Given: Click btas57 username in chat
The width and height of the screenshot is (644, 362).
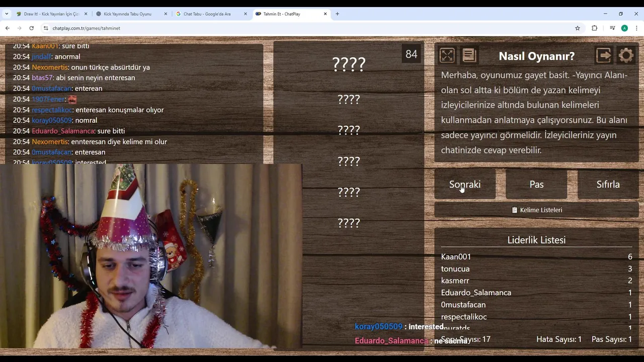Looking at the screenshot, I should (x=42, y=77).
